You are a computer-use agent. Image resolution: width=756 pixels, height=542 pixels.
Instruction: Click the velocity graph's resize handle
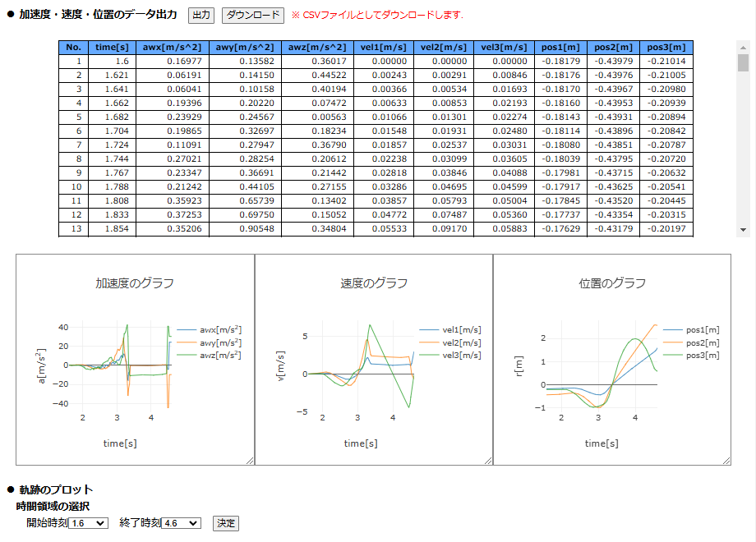click(x=488, y=461)
